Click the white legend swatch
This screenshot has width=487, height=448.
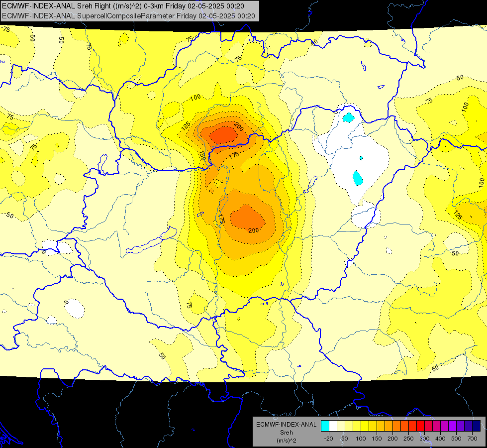click(x=333, y=426)
